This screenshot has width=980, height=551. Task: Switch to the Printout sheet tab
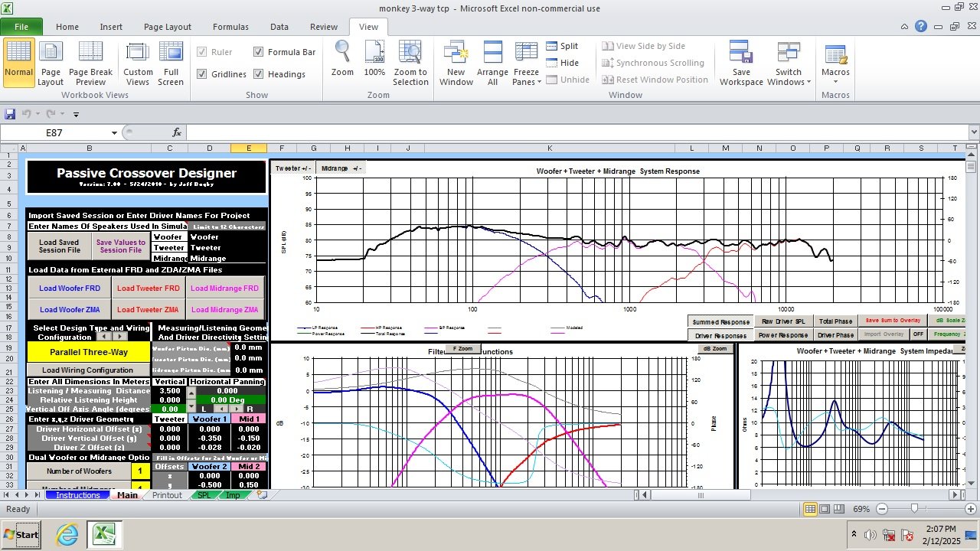pos(167,495)
